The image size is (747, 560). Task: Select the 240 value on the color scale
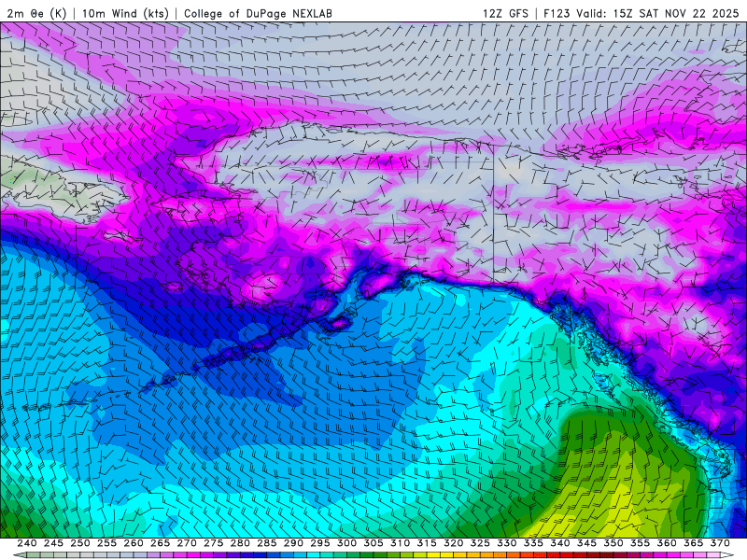(x=27, y=543)
